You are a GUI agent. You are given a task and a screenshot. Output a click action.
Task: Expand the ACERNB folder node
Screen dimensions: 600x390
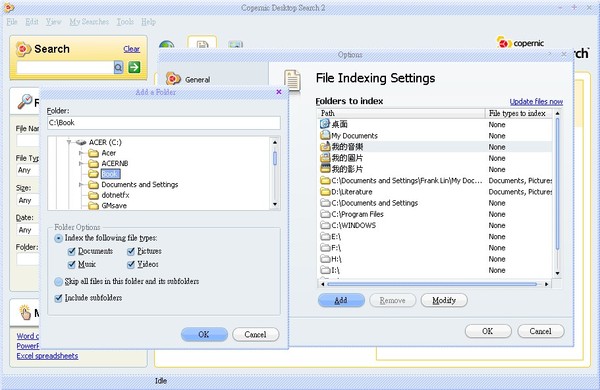(x=81, y=163)
